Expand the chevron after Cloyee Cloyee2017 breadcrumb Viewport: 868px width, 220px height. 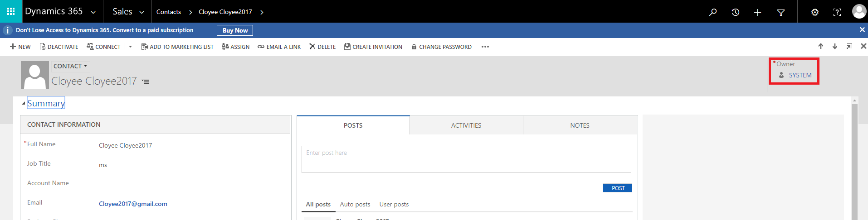point(262,12)
